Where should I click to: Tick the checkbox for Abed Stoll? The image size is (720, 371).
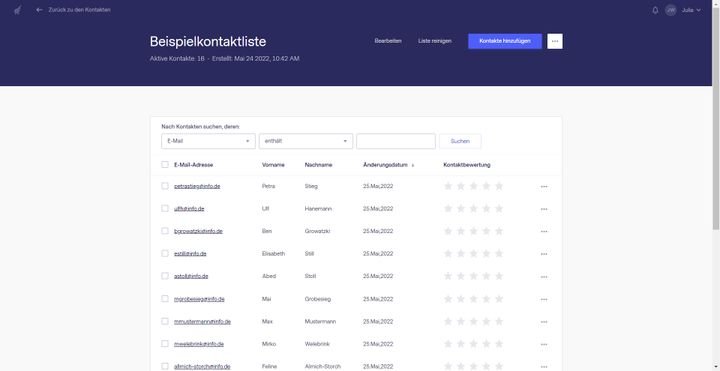click(x=165, y=276)
